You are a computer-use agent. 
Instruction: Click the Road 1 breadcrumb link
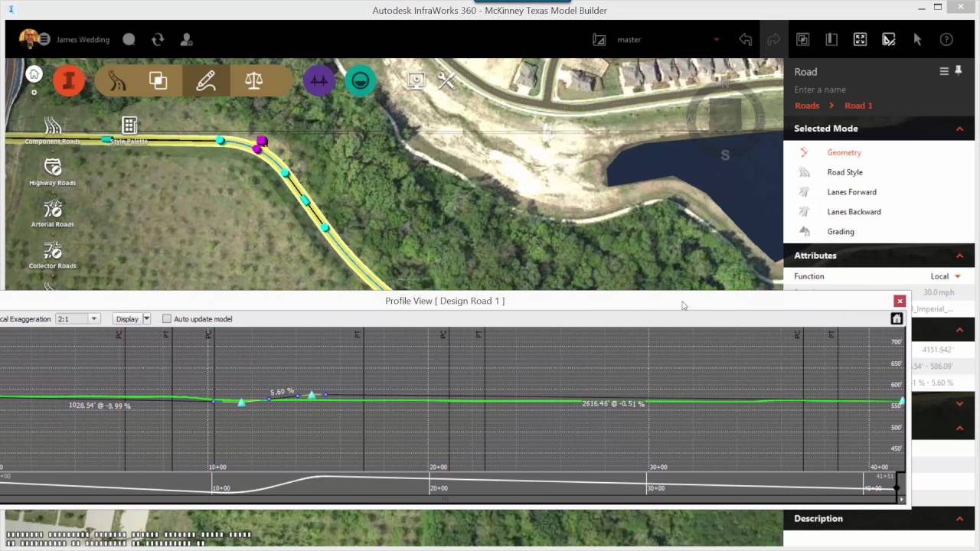click(x=858, y=106)
